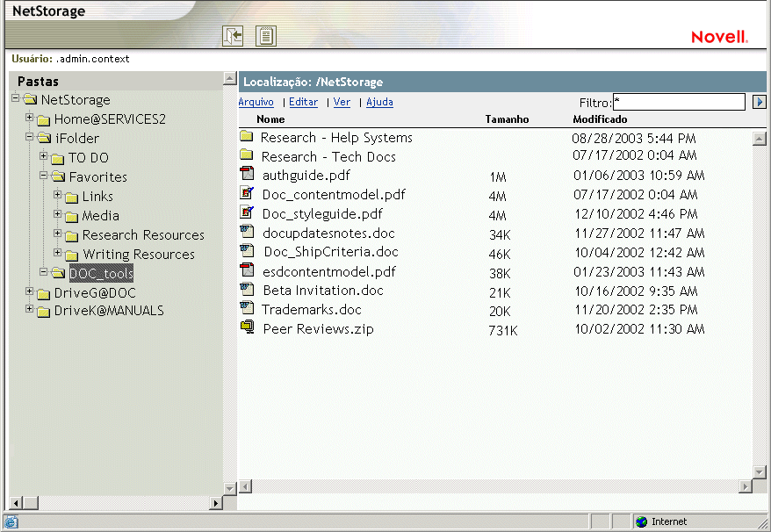
Task: Expand the Media tree node
Action: pos(58,214)
